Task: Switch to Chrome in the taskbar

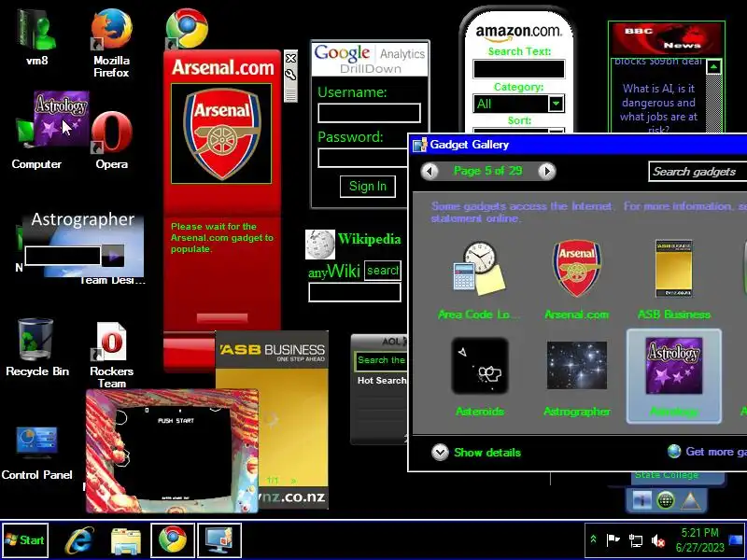Action: pyautogui.click(x=173, y=540)
